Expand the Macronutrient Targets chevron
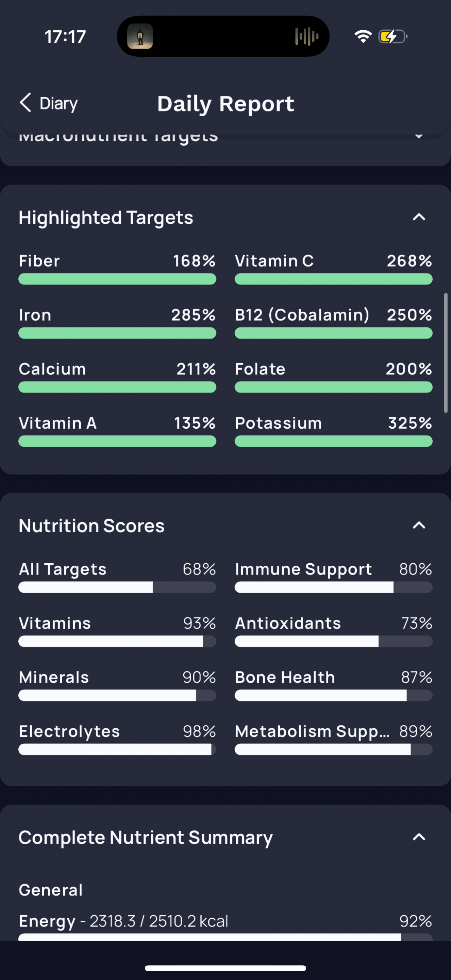451x980 pixels. coord(419,136)
